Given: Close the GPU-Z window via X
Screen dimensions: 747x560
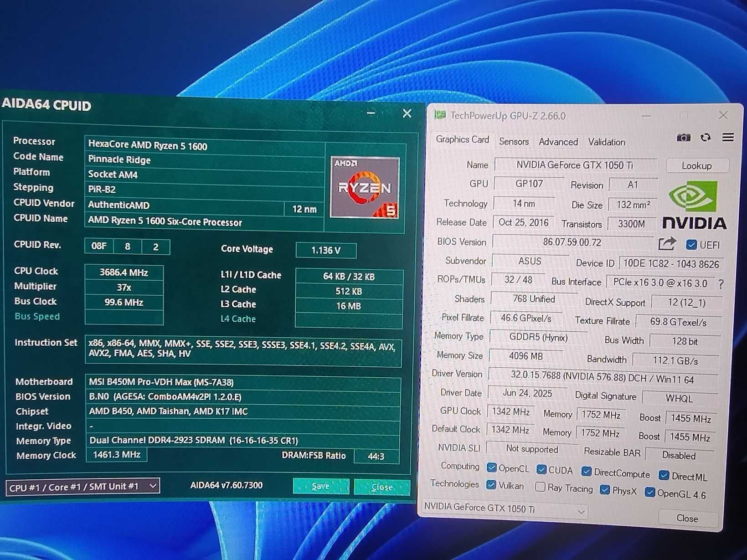Looking at the screenshot, I should [x=723, y=115].
